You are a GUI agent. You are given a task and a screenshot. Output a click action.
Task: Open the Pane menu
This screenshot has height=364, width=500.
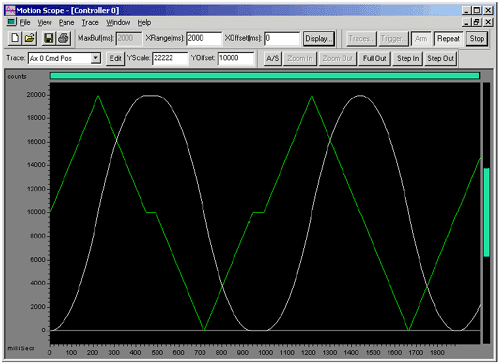tap(66, 23)
